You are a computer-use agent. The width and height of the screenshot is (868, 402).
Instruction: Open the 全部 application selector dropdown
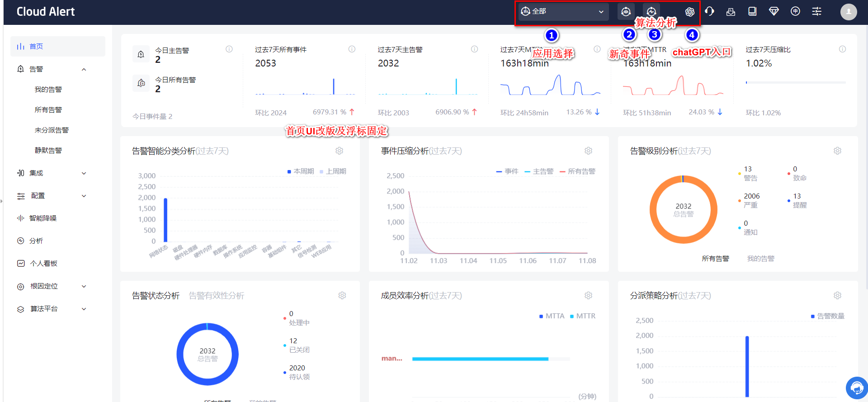[x=563, y=12]
